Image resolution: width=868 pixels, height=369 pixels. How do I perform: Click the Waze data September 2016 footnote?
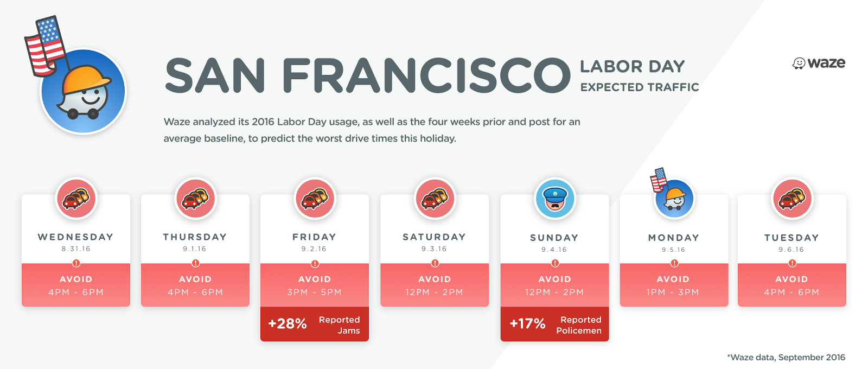coord(786,357)
